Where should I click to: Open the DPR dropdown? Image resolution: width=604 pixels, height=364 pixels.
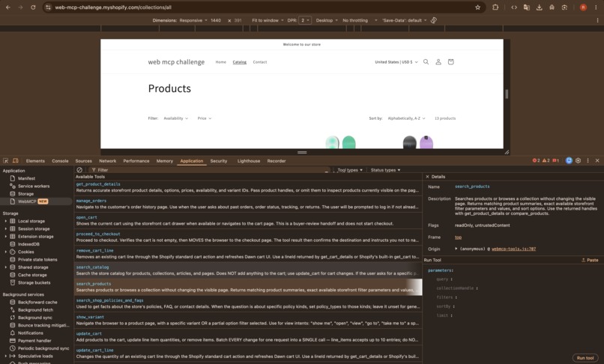click(304, 20)
